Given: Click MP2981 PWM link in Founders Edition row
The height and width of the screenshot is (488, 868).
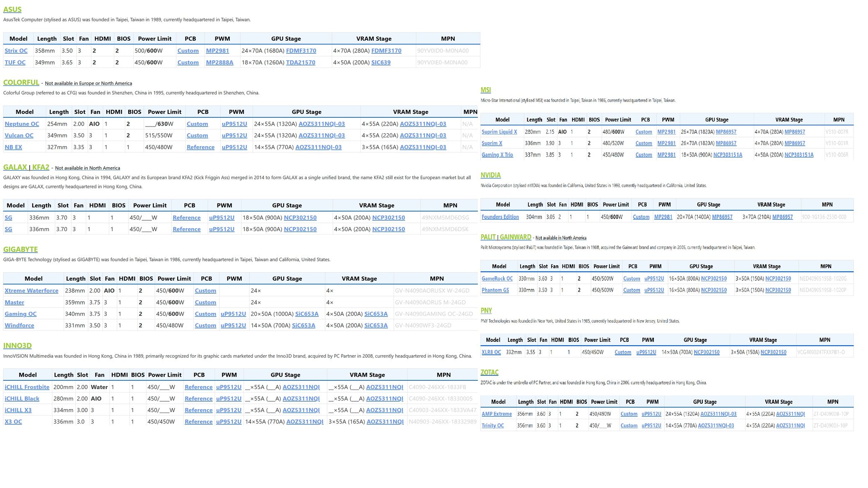Looking at the screenshot, I should tap(663, 217).
